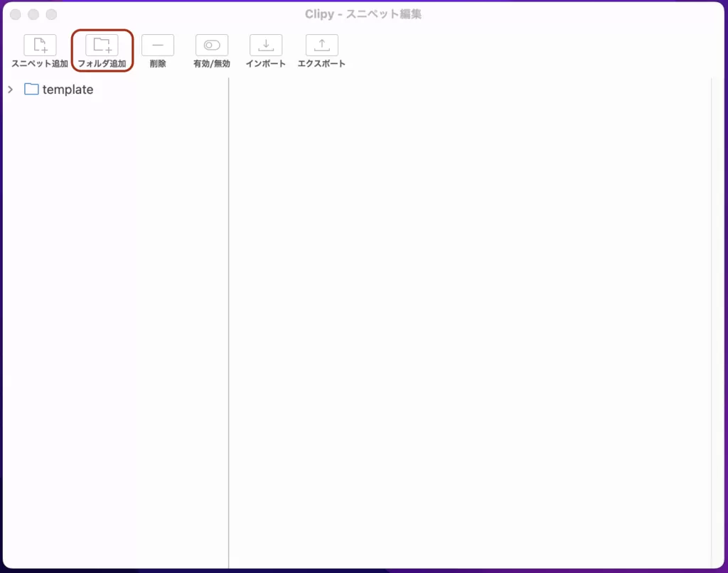
Task: Minimize the Clipy window
Action: tap(33, 14)
